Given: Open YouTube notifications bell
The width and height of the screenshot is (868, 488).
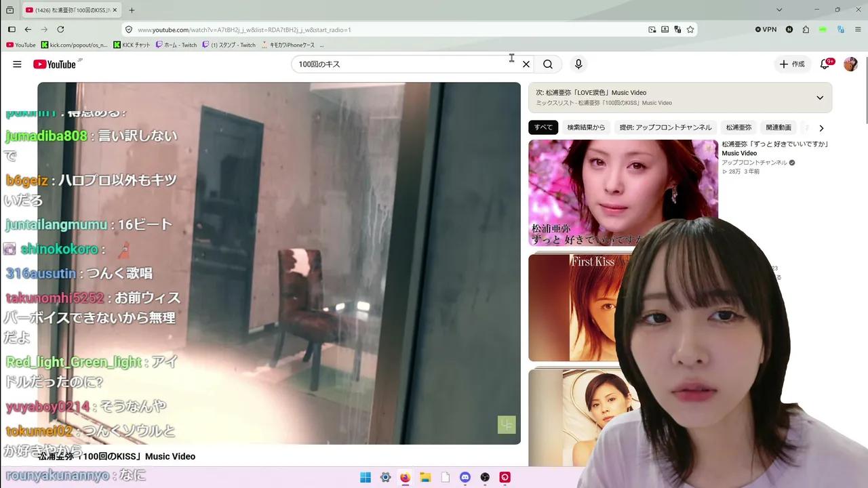Looking at the screenshot, I should pos(825,64).
